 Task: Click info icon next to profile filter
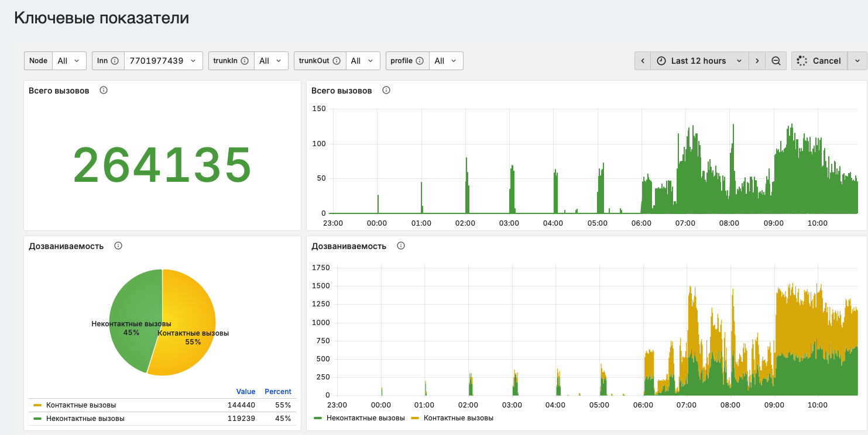click(x=420, y=61)
